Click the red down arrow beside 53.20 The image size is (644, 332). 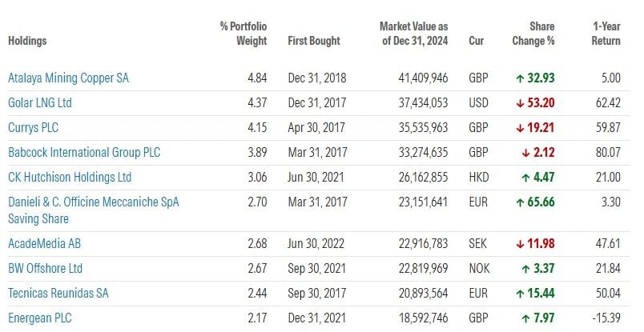coord(520,103)
